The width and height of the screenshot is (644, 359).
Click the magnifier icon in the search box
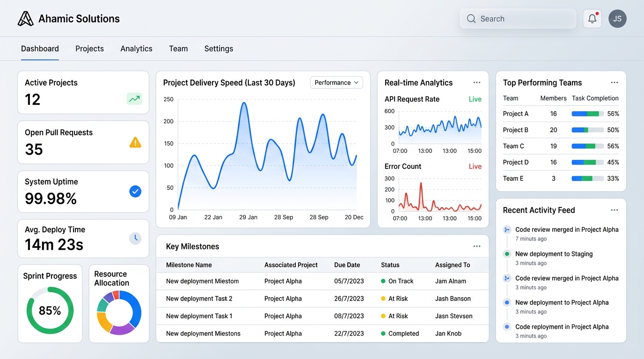pos(471,19)
